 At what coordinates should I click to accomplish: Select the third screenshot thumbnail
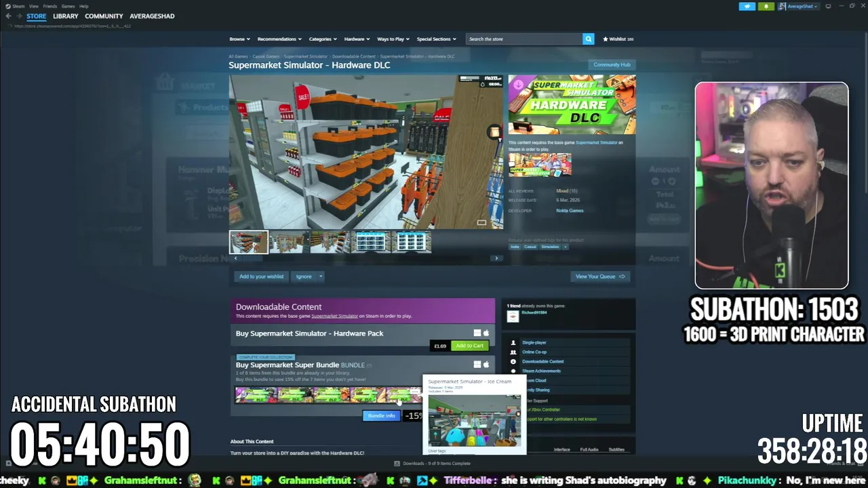[330, 242]
